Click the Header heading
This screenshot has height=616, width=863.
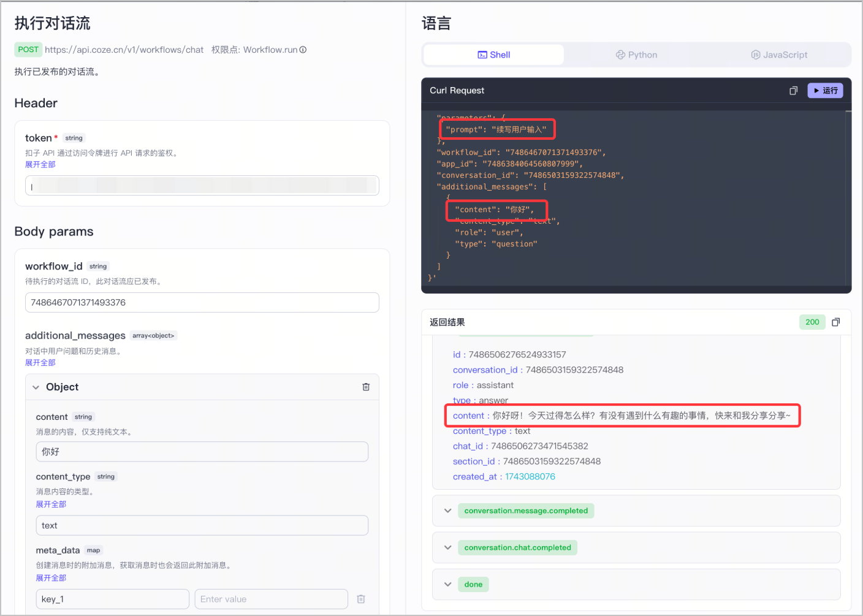[36, 103]
